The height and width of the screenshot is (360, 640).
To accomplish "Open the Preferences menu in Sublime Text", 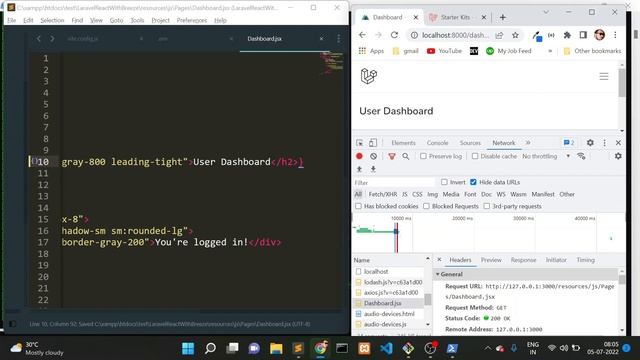I will click(192, 20).
